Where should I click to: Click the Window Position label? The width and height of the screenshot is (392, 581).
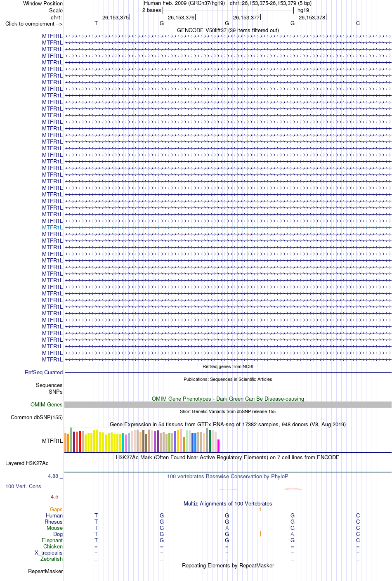[43, 3]
